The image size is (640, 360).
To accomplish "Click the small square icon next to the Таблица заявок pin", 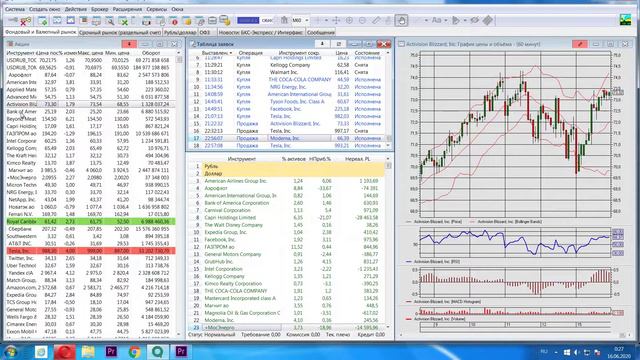I will tap(338, 44).
